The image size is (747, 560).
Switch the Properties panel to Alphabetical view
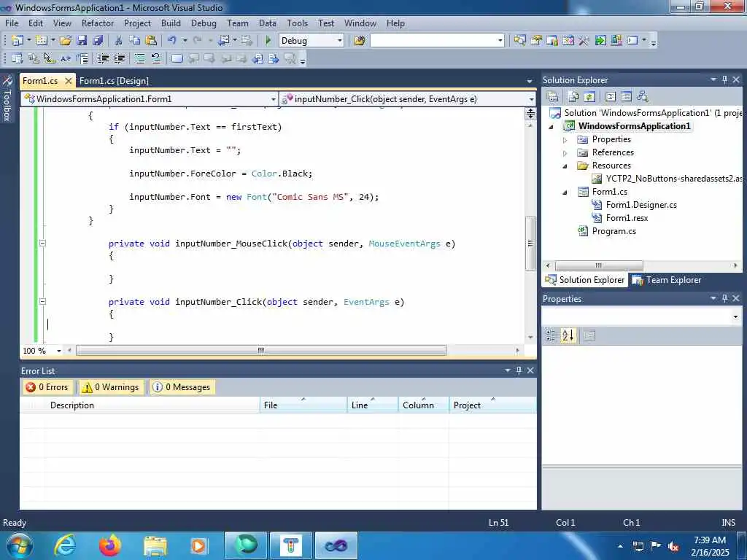[x=568, y=335]
